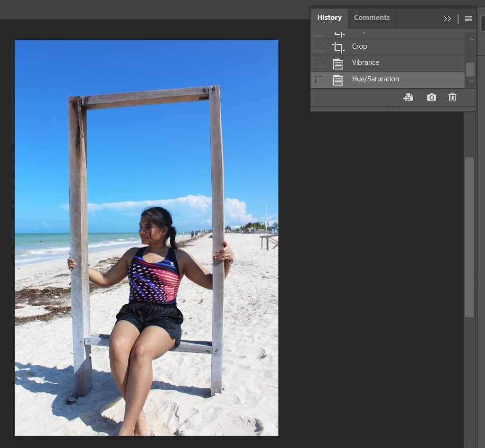This screenshot has height=448, width=485.
Task: Click the crop icon in the Crop row
Action: 338,47
